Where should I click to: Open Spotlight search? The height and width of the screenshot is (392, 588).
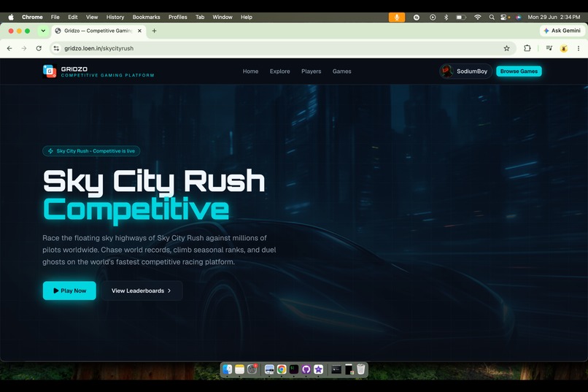click(x=492, y=18)
